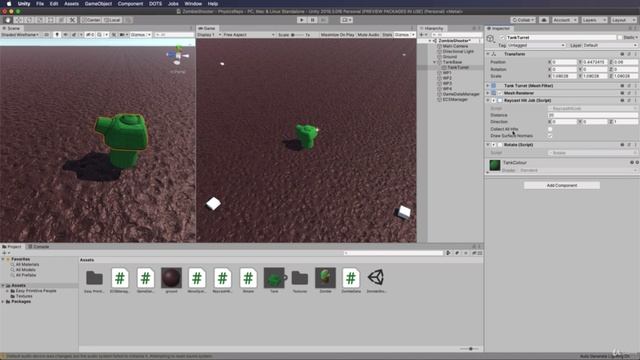Image resolution: width=640 pixels, height=360 pixels.
Task: Open the Layer Default dropdown
Action: [609, 45]
